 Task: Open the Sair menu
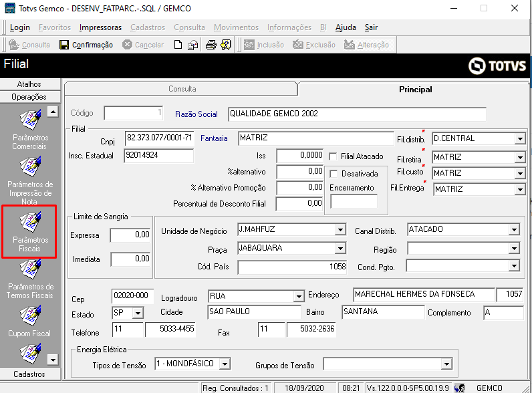[x=371, y=27]
